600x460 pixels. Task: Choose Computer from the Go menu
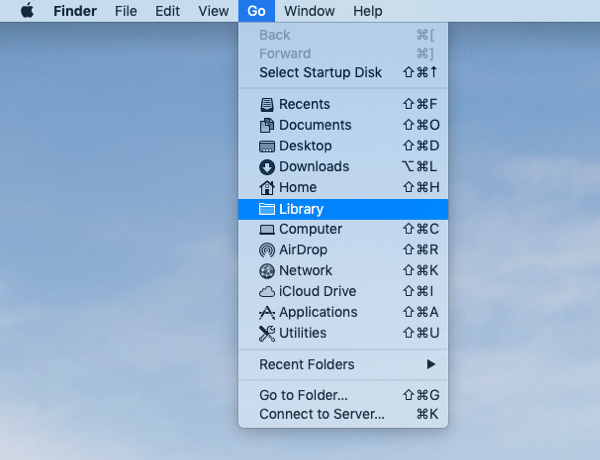coord(343,229)
